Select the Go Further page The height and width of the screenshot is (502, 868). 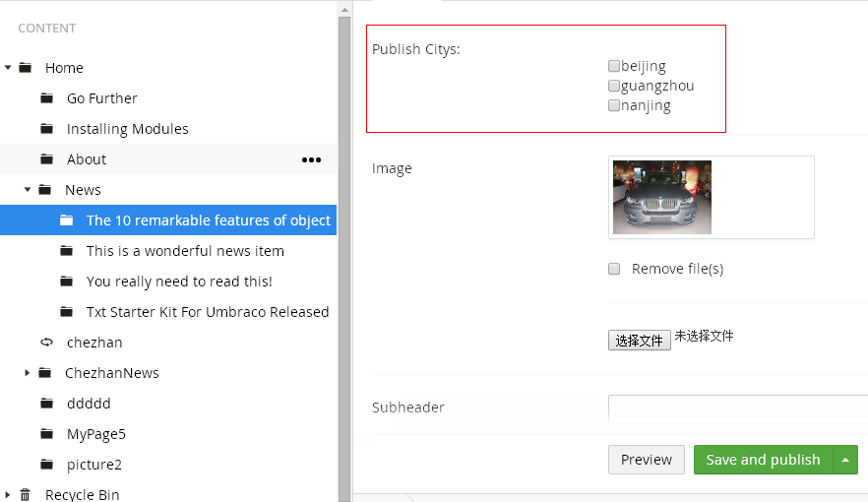point(102,98)
